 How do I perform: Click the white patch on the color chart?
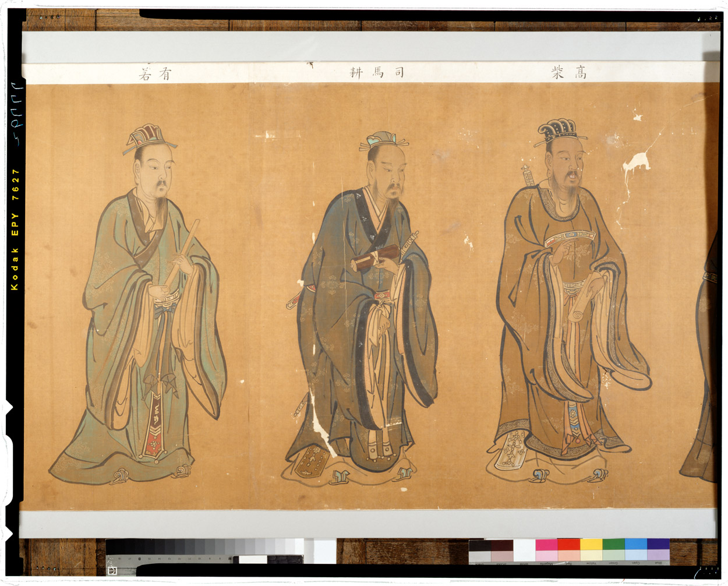tap(524, 549)
